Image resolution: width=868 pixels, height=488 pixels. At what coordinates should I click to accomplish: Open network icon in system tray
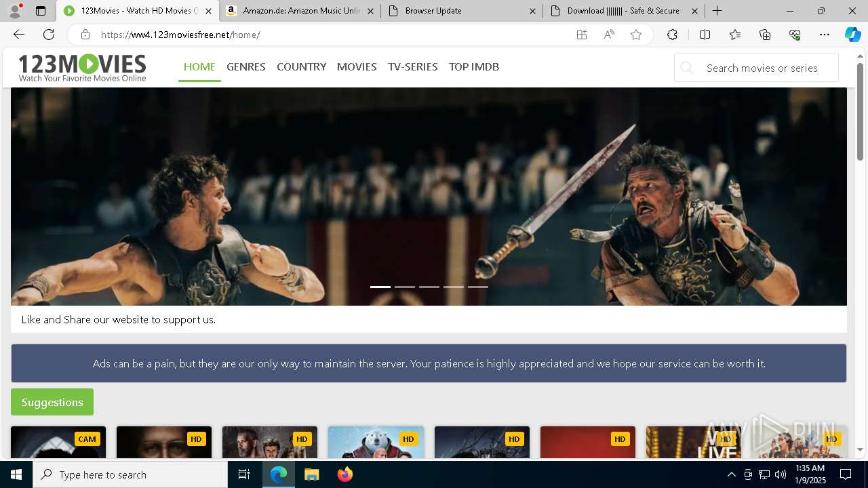click(x=764, y=474)
